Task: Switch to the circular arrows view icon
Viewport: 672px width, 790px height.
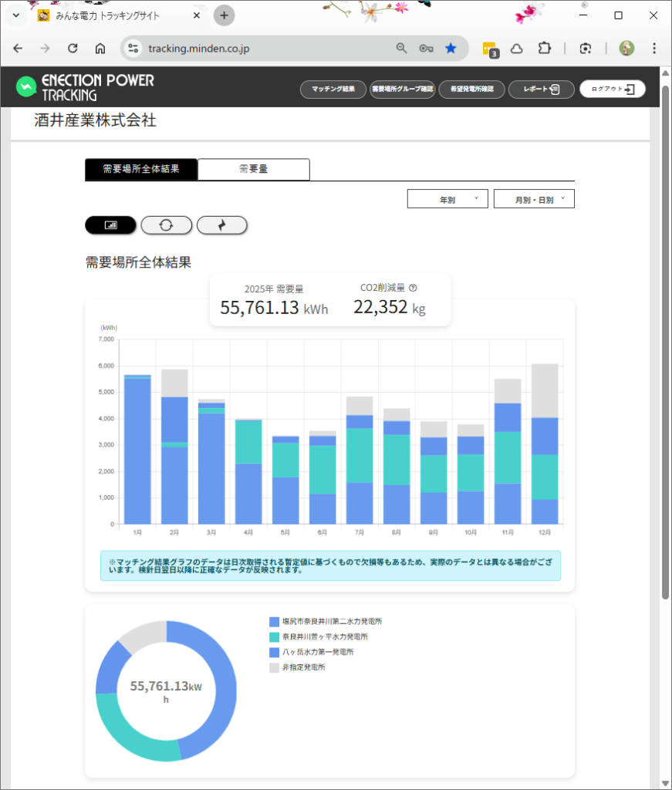Action: (166, 225)
